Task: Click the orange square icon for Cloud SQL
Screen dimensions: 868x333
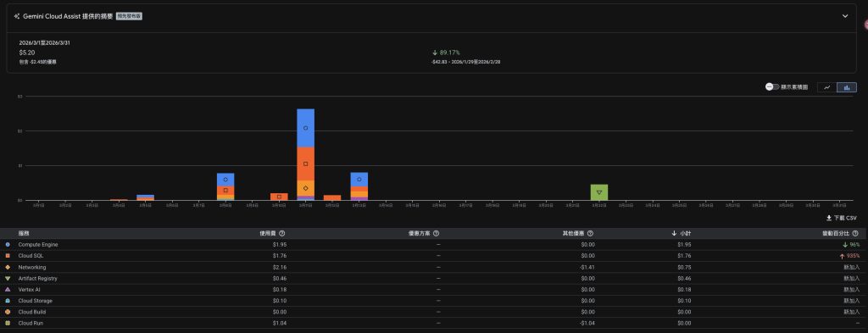Action: click(x=8, y=256)
